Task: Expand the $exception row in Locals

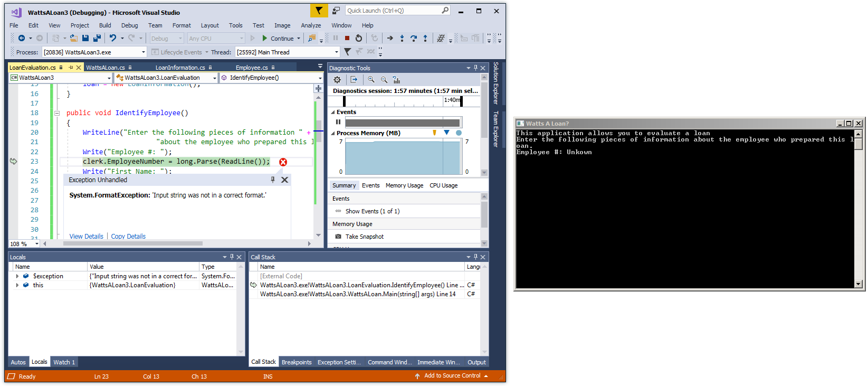Action: tap(17, 276)
